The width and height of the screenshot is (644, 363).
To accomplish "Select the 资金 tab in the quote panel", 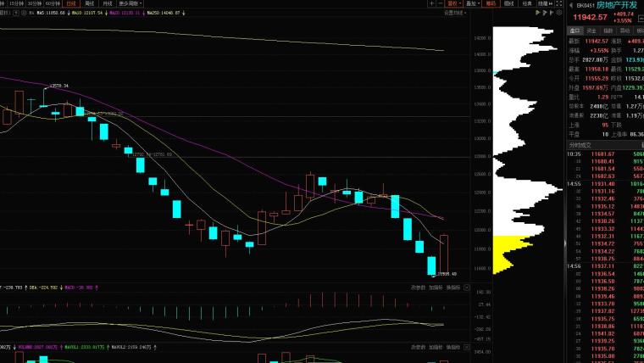I will (591, 30).
